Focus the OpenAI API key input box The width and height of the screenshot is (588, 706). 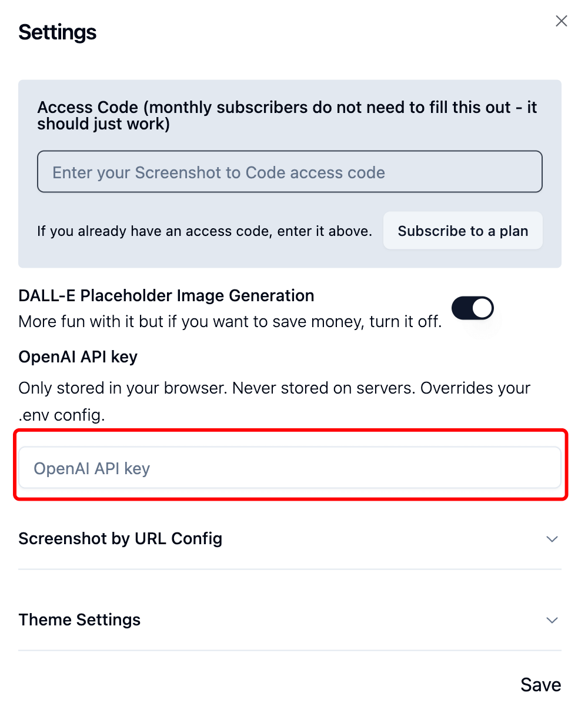(x=289, y=468)
